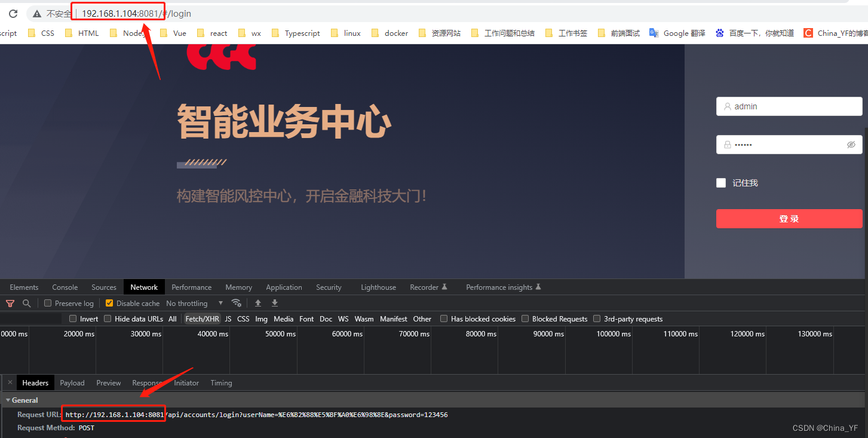
Task: Open the docker bookmark link
Action: [x=395, y=33]
